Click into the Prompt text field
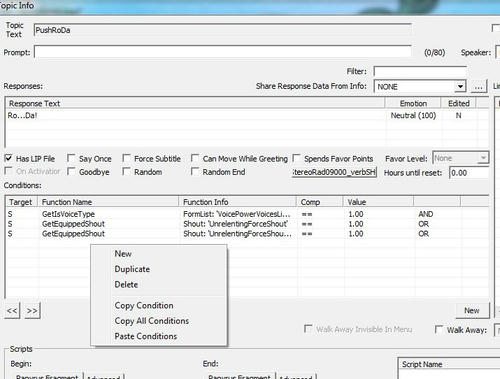Image resolution: width=500 pixels, height=379 pixels. point(223,52)
